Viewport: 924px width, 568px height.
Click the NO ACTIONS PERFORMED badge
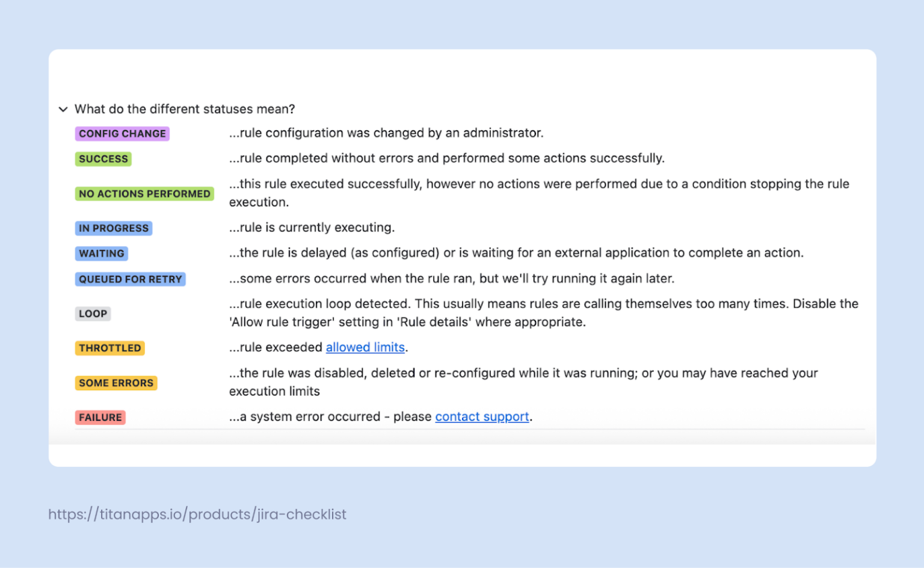point(144,194)
